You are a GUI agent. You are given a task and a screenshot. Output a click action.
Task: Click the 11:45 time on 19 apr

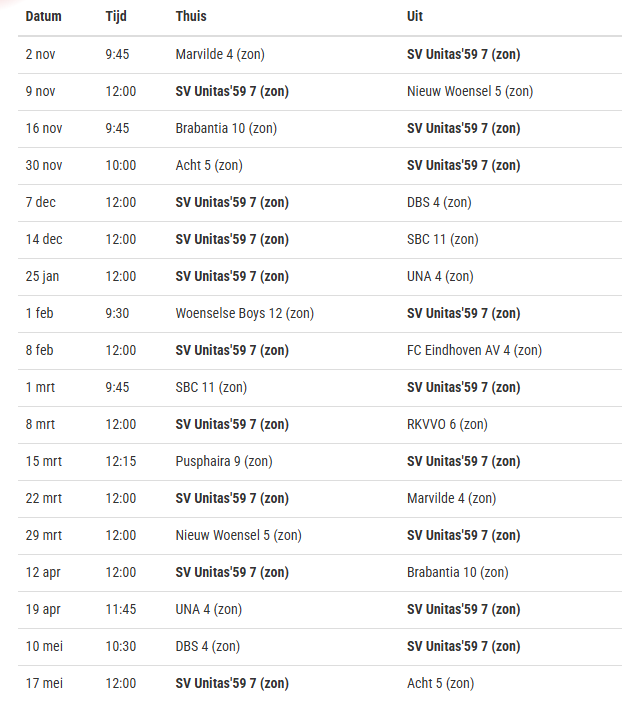click(x=121, y=610)
